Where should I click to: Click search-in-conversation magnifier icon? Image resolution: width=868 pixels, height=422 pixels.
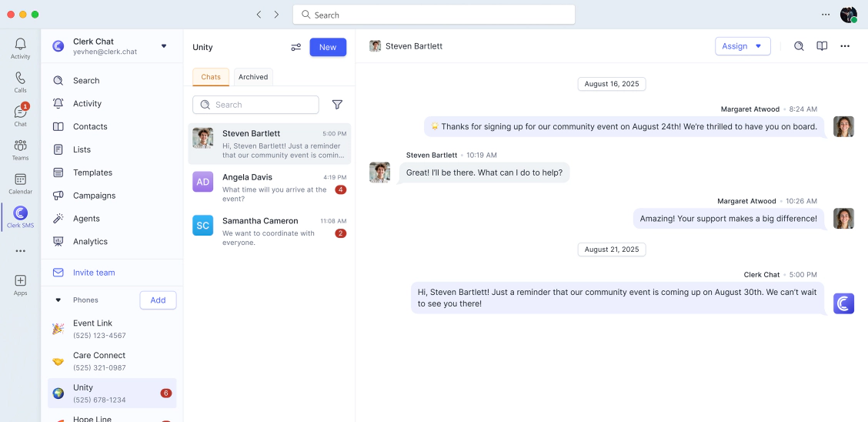pyautogui.click(x=799, y=46)
